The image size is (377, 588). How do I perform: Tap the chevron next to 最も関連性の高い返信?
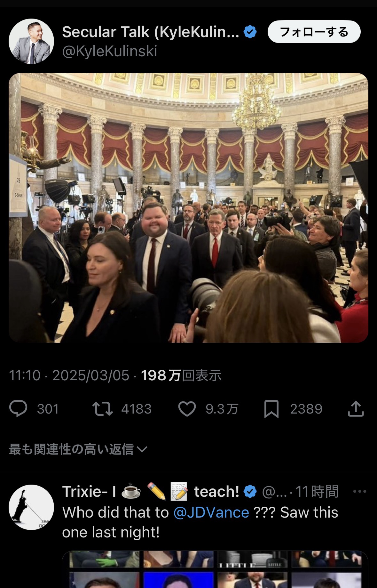[x=142, y=449]
